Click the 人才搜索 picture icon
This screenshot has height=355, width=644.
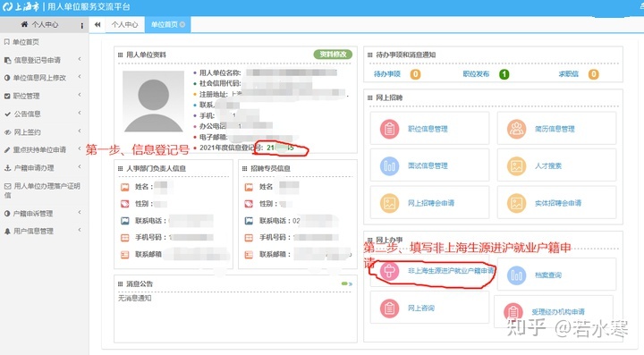point(516,165)
